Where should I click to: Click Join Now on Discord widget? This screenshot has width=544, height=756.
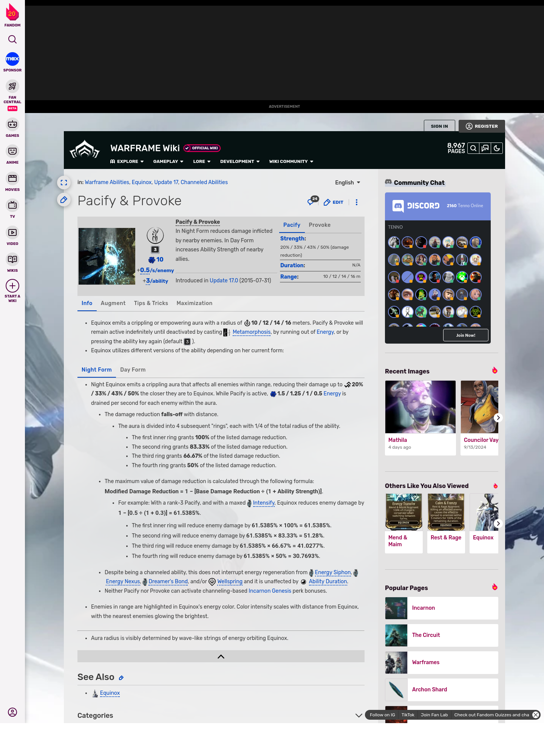[465, 335]
